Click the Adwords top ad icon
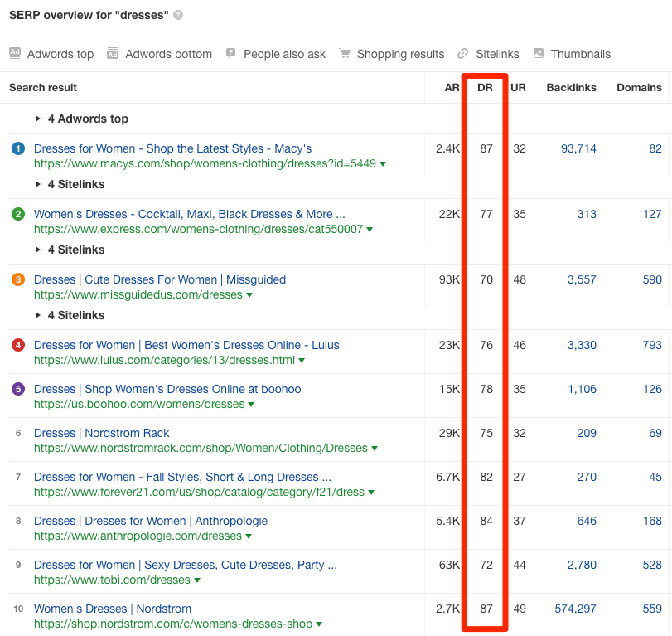The width and height of the screenshot is (672, 636). (x=15, y=54)
